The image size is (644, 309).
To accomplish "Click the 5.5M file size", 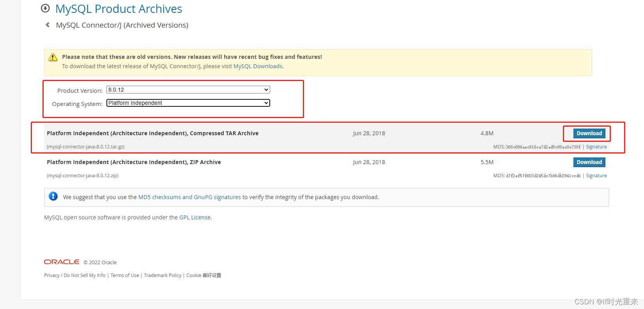I will click(487, 162).
